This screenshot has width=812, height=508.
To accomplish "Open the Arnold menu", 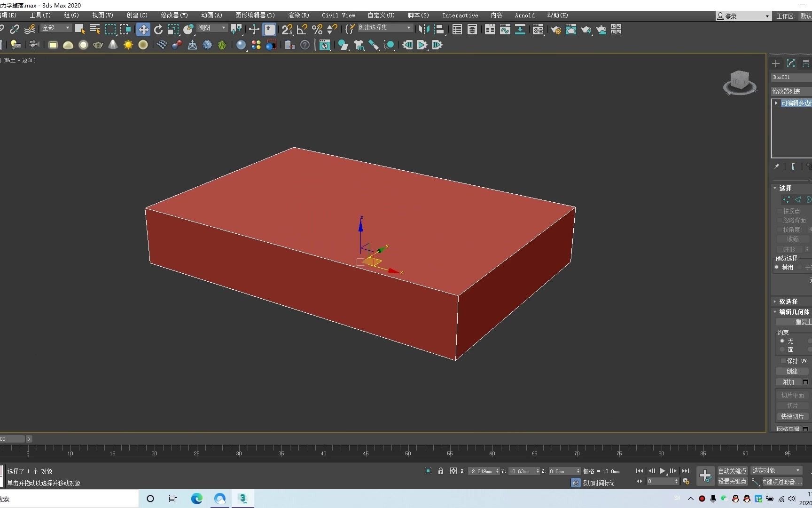I will click(x=525, y=15).
